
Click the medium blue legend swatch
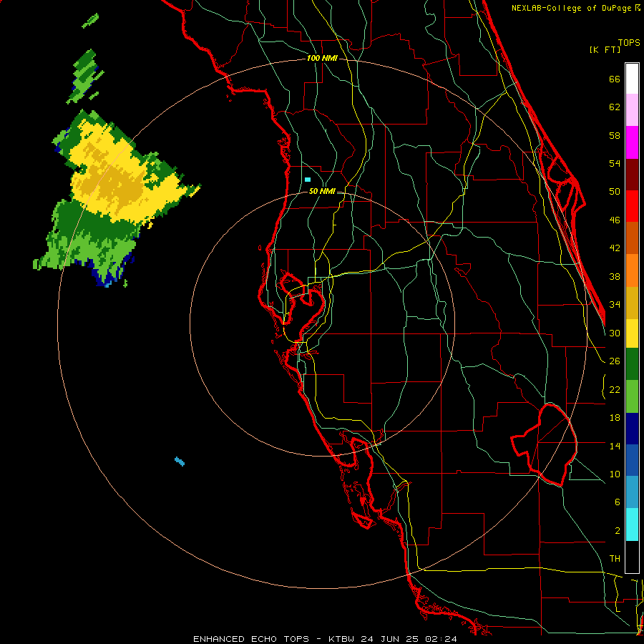click(x=632, y=461)
